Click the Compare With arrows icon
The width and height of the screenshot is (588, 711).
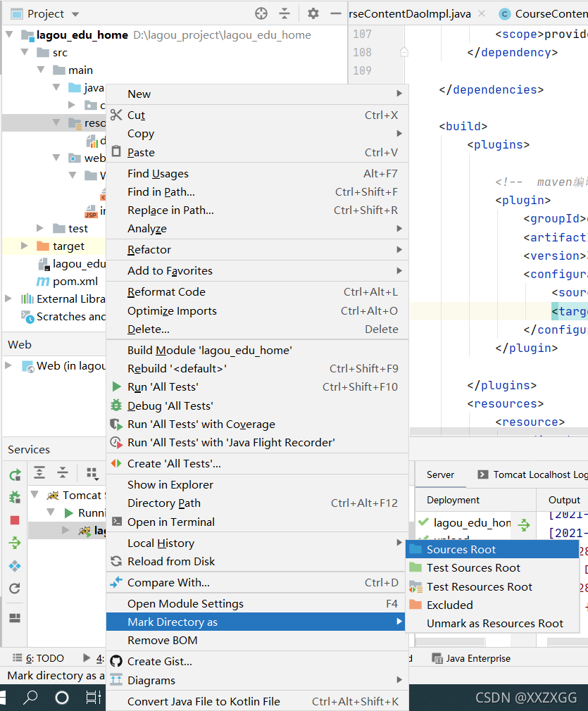coord(117,582)
